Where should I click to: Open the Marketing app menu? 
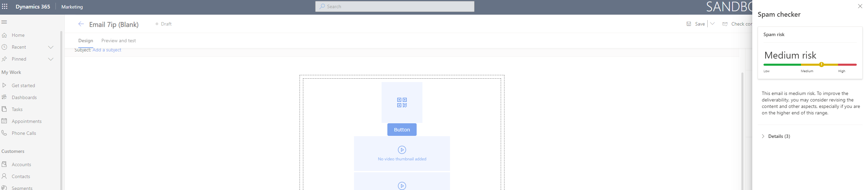point(72,7)
